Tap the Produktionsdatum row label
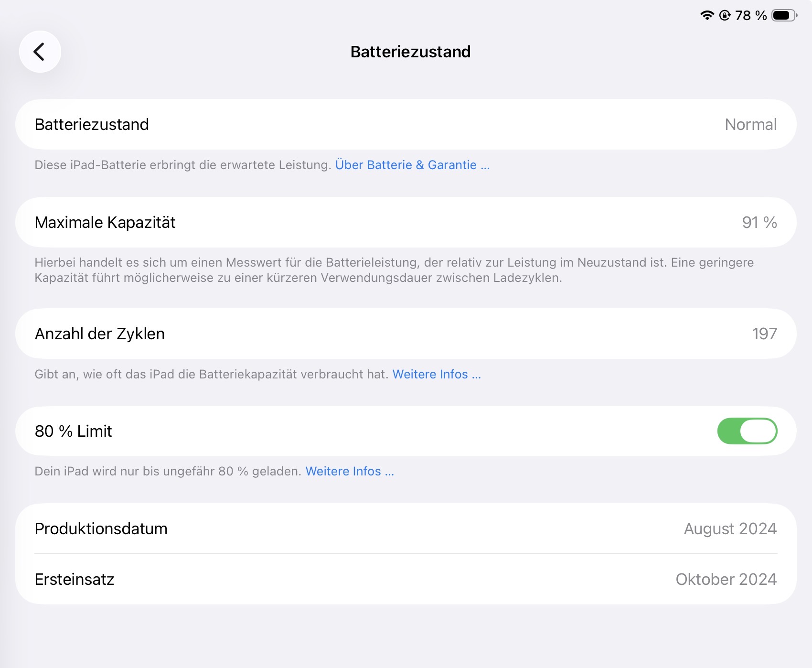Image resolution: width=812 pixels, height=668 pixels. [101, 528]
